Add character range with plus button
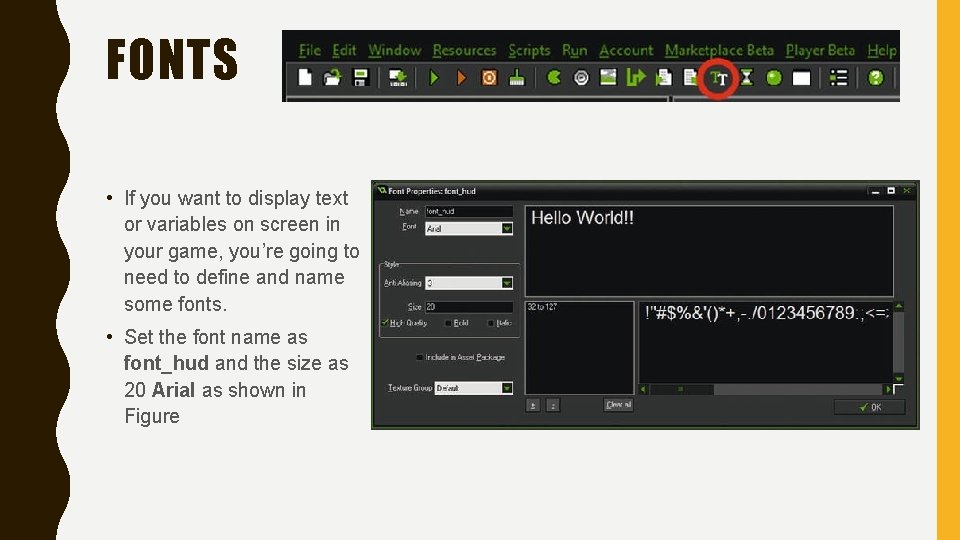This screenshot has width=960, height=540. 533,405
